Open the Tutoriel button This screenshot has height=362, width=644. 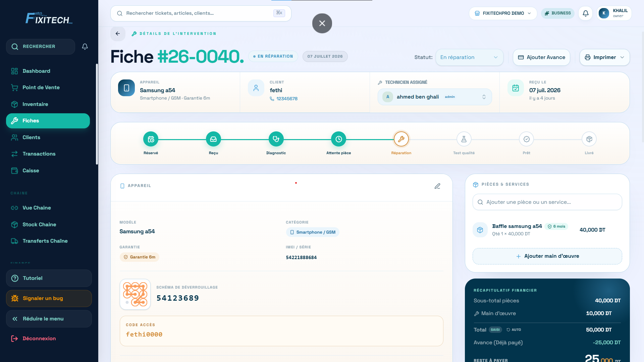pos(49,278)
